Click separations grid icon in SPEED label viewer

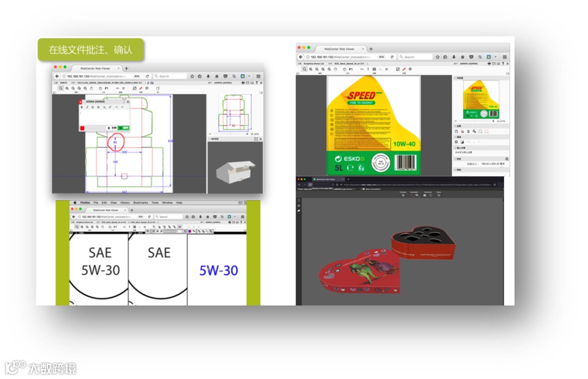pos(374,69)
